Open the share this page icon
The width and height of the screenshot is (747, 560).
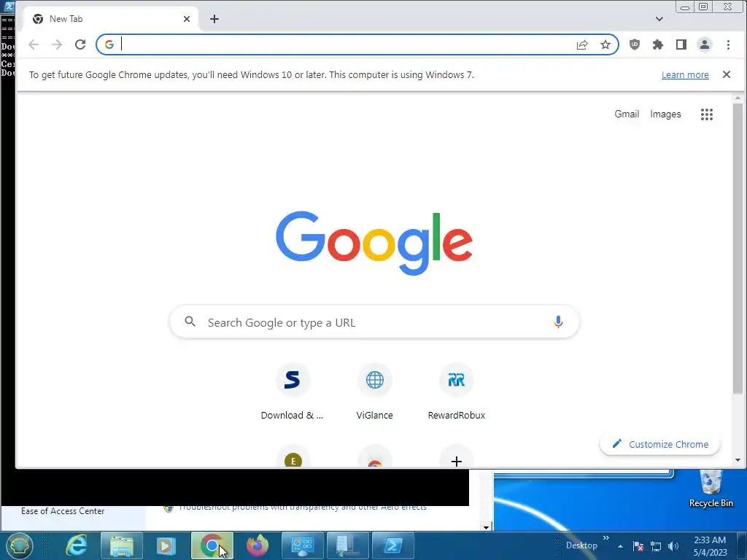(x=581, y=44)
